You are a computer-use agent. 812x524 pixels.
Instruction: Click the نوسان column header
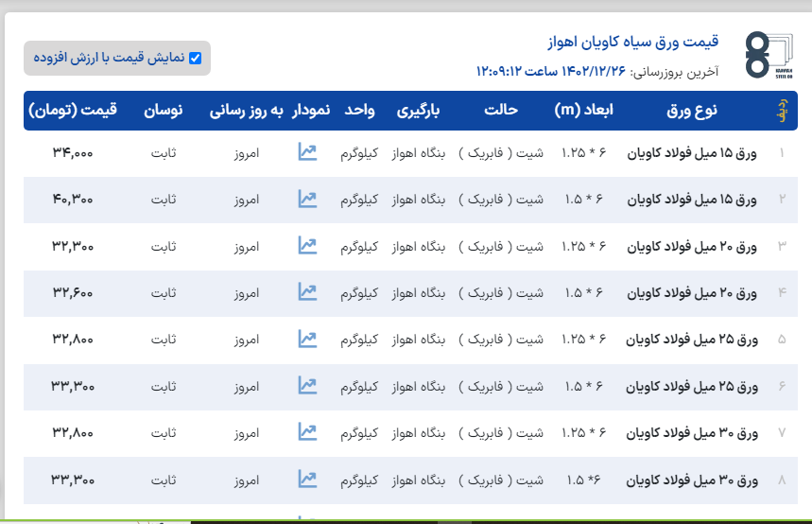pyautogui.click(x=163, y=110)
